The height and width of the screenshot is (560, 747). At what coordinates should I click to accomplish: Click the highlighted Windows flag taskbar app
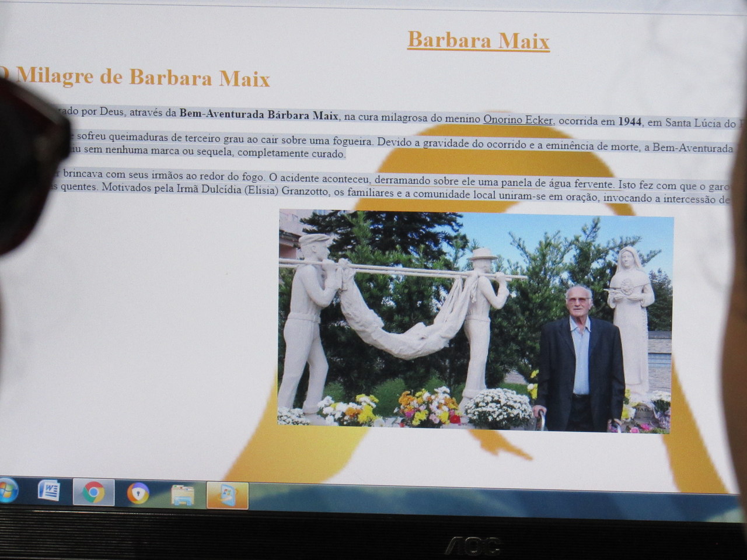coord(227,495)
